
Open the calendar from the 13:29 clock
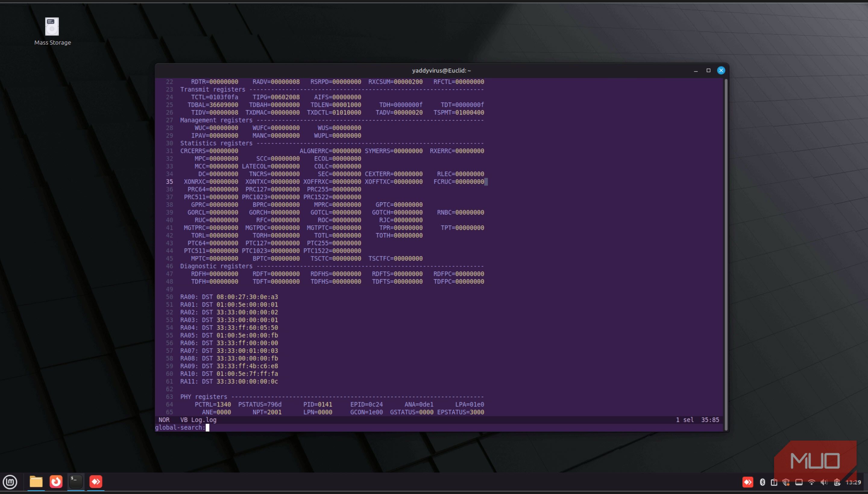[x=853, y=482]
